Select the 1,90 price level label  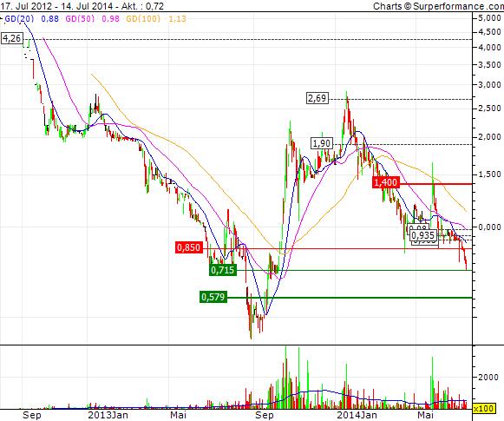pyautogui.click(x=322, y=143)
